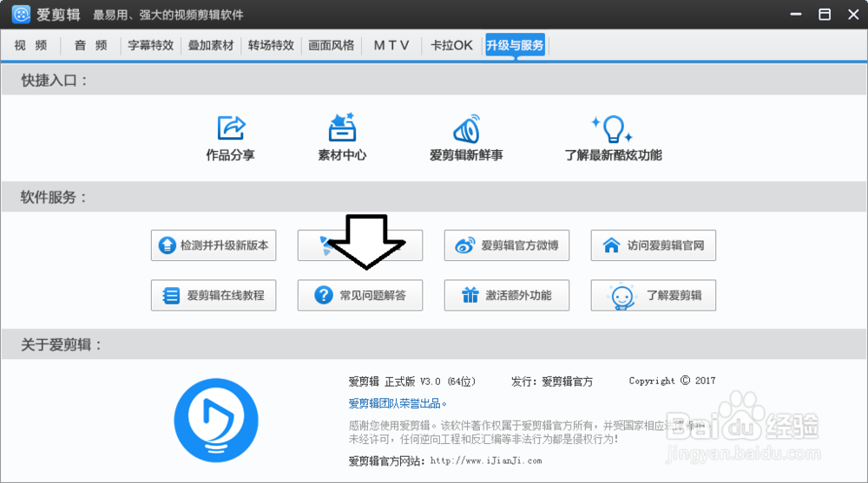The image size is (868, 483).
Task: Switch to the 叠加素材 tab
Action: tap(211, 45)
